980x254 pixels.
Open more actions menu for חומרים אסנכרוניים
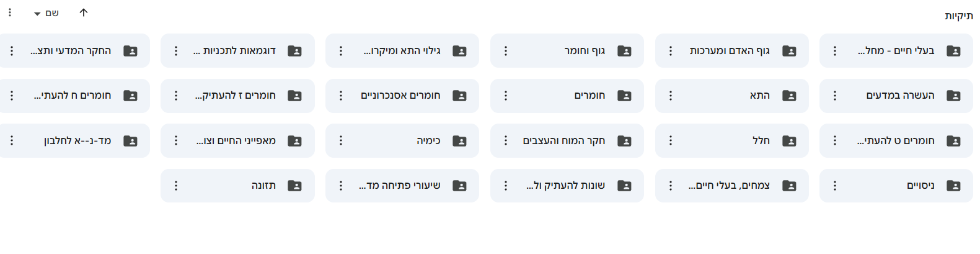[x=341, y=96]
